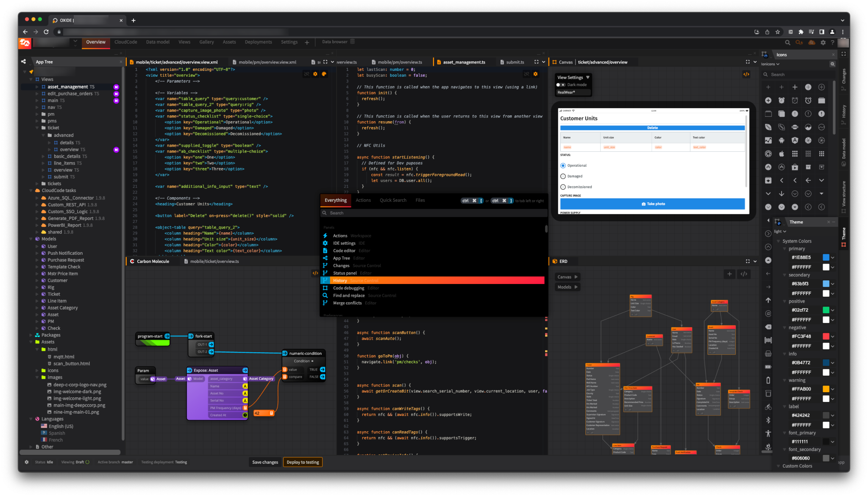Select the Apple logo icon in Icons panel
This screenshot has width=868, height=496.
click(782, 153)
